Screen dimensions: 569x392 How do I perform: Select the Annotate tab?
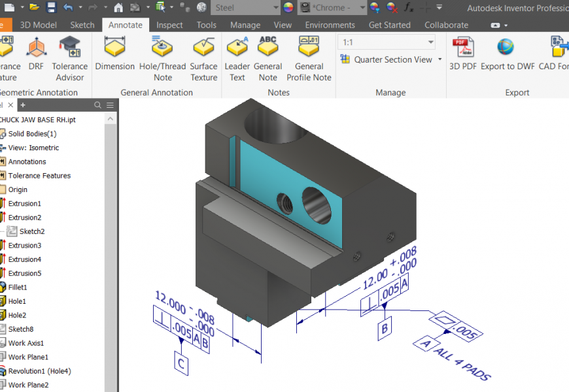click(125, 25)
